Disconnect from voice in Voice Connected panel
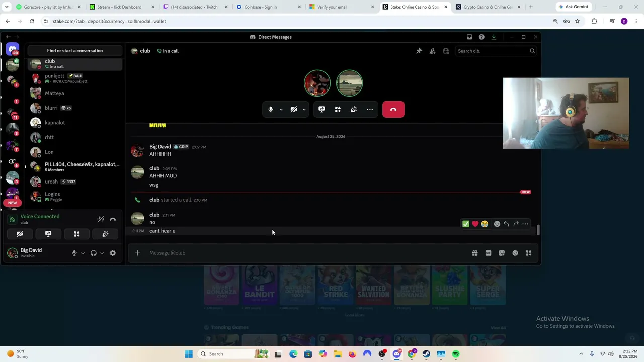This screenshot has height=362, width=644. (x=113, y=219)
